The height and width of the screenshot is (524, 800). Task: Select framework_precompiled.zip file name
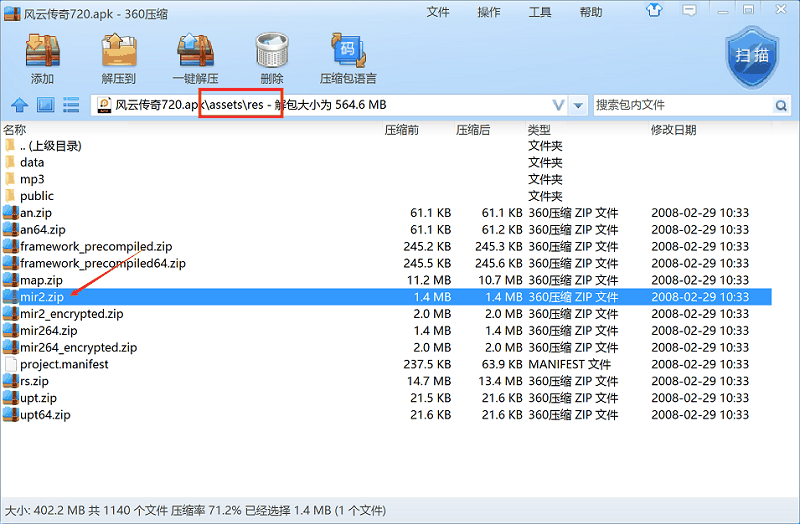tap(96, 246)
